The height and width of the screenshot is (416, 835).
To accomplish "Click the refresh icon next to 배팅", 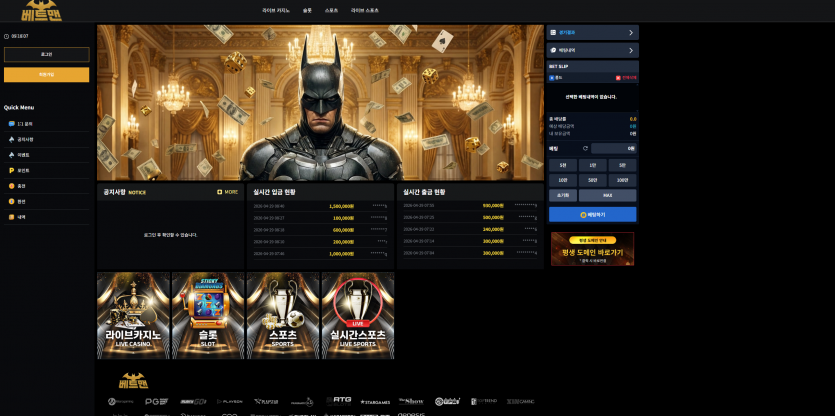I will pos(585,149).
